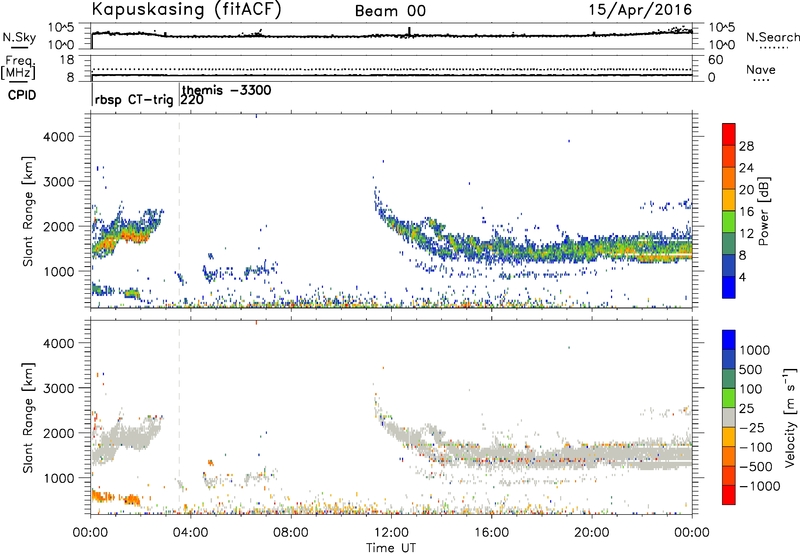
Task: Click '3000' on velocity panel range axis
Action: click(58, 388)
